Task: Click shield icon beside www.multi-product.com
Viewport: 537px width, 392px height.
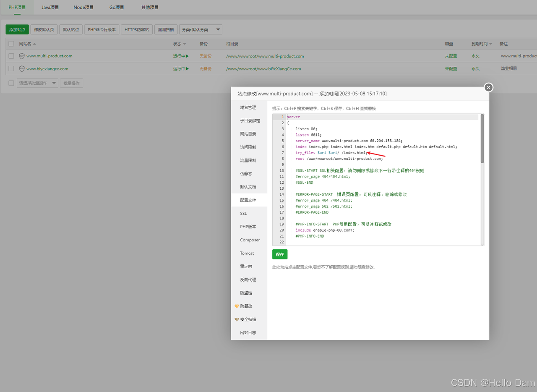Action: coord(22,56)
